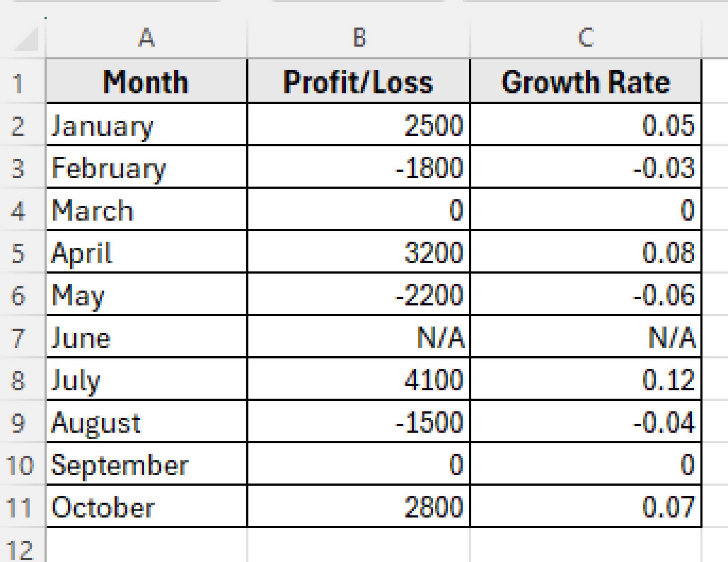Image resolution: width=728 pixels, height=562 pixels.
Task: Click the Profit/Loss header cell
Action: coord(359,82)
